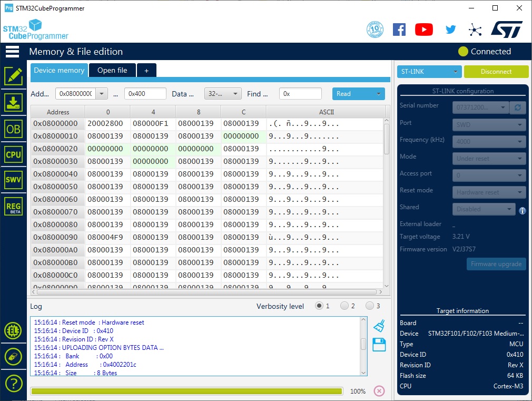Click the Disconnect button
Screen dimensions: 532x401
[x=496, y=72]
